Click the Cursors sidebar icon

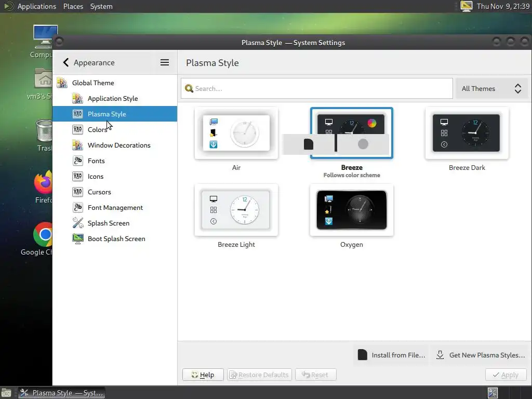(x=78, y=192)
